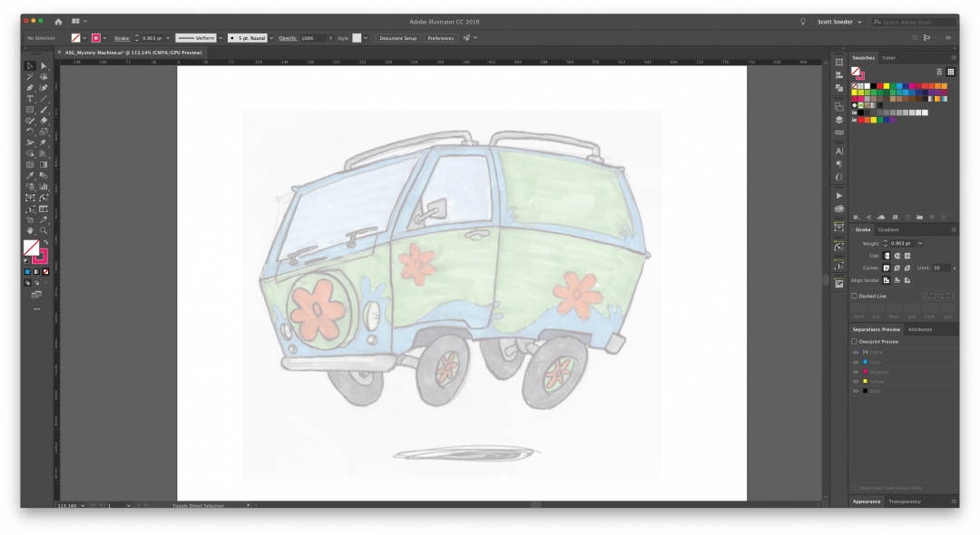
Task: Activate the Eyedropper tool
Action: (x=30, y=174)
